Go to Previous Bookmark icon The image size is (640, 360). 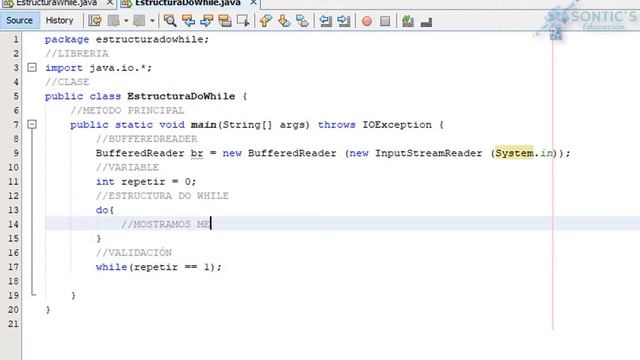(266, 20)
